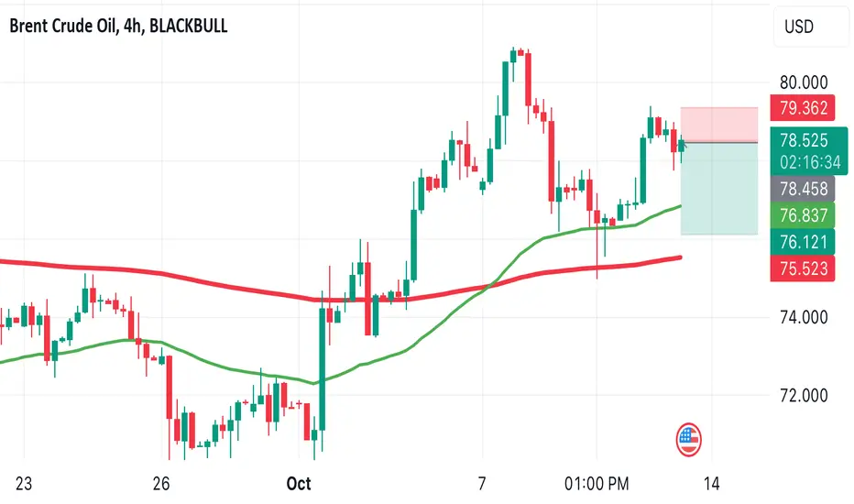Open the USD currency selector
The height and width of the screenshot is (504, 854).
pyautogui.click(x=810, y=27)
